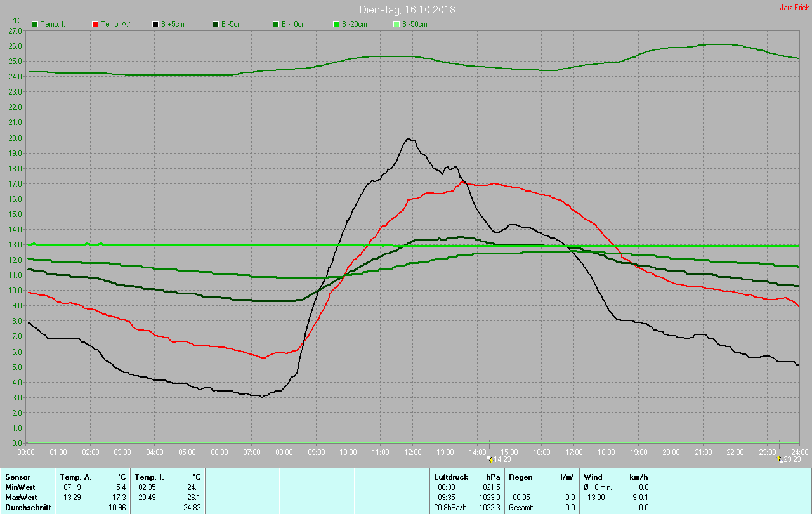Click the "Ø 10 min." wind label

pyautogui.click(x=598, y=487)
